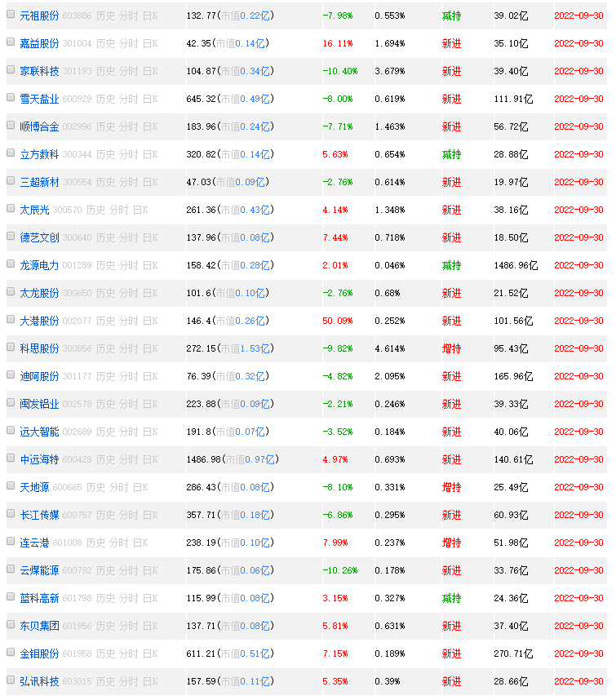This screenshot has height=700, width=616.
Task: Click the 闽发铝业 stock name
Action: click(x=39, y=404)
